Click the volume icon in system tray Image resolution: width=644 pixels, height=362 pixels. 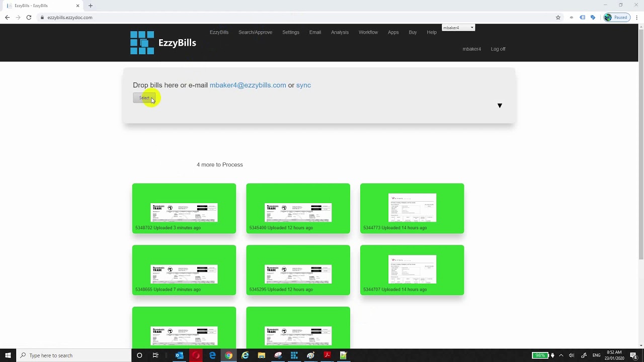click(x=571, y=355)
